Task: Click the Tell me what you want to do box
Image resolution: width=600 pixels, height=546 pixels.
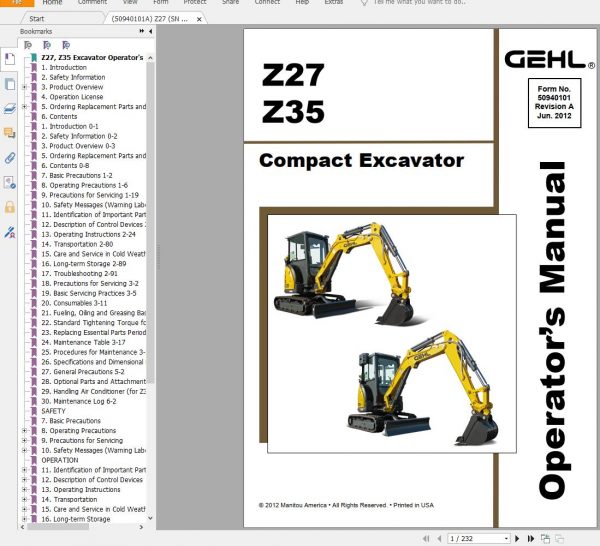Action: pos(420,2)
